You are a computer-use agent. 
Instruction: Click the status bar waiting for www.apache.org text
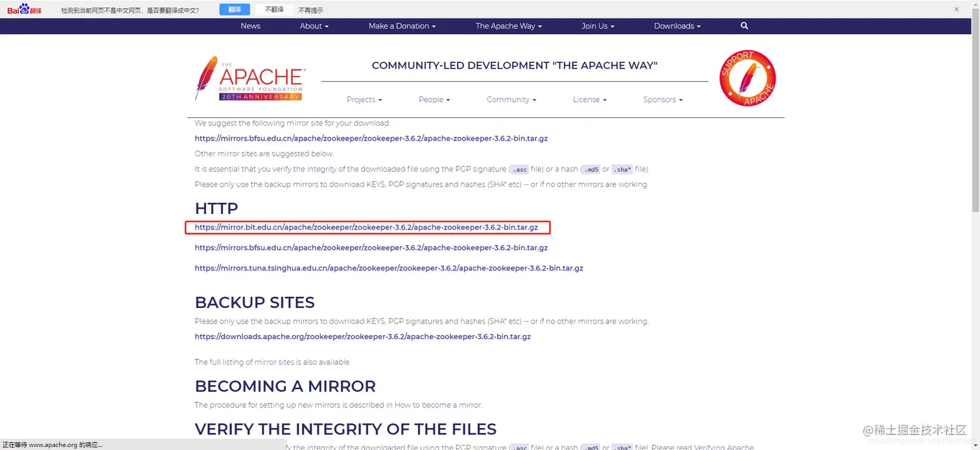[52, 445]
